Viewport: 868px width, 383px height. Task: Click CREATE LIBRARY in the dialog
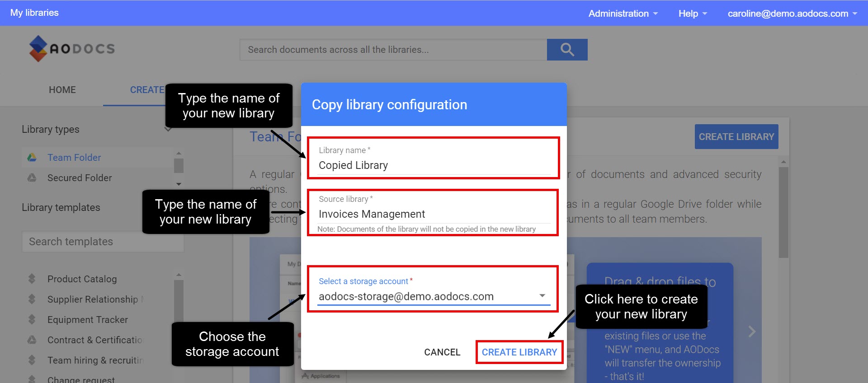coord(519,352)
